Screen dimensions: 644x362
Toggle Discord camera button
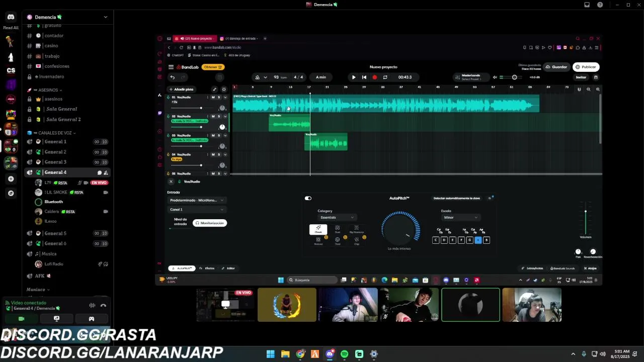point(21,319)
